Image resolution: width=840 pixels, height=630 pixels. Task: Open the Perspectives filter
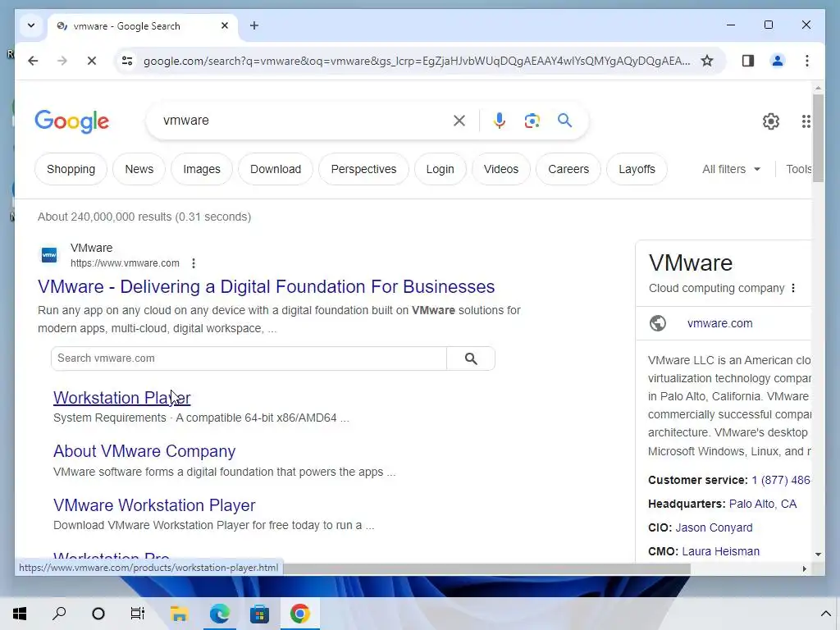pyautogui.click(x=363, y=169)
